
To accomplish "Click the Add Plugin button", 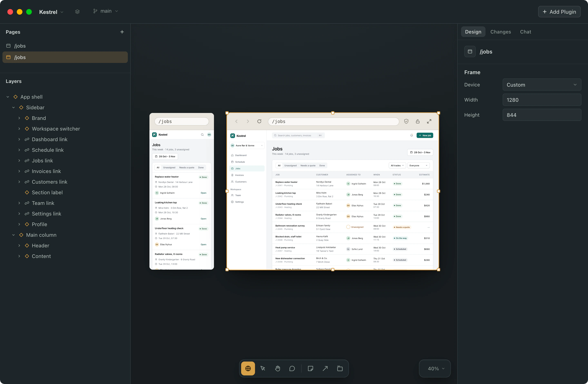I will click(559, 12).
